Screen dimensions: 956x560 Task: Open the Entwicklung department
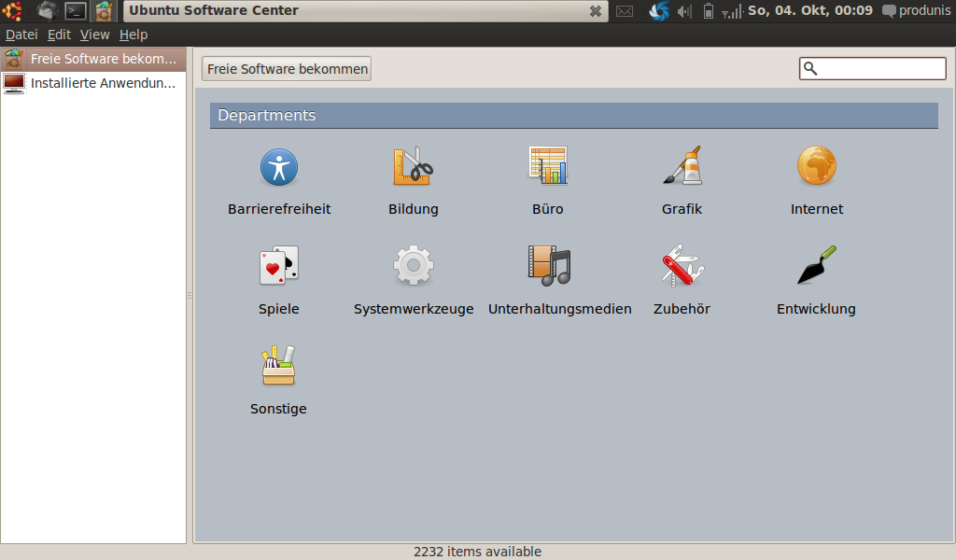pyautogui.click(x=816, y=281)
